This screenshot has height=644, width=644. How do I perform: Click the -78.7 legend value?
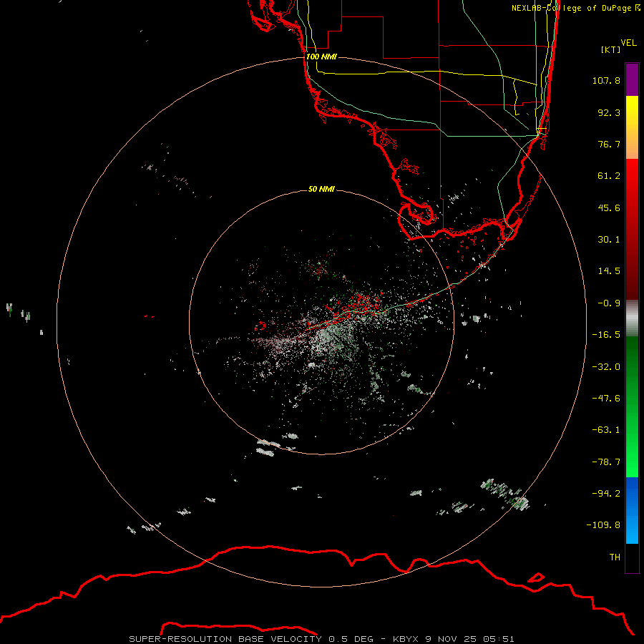(606, 462)
